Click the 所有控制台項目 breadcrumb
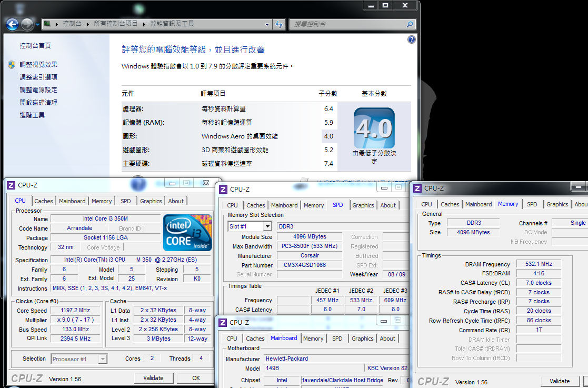The image size is (588, 388). point(115,24)
